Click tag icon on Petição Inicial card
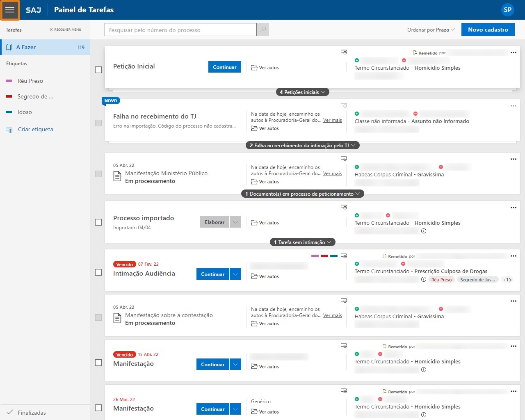Image resolution: width=525 pixels, height=420 pixels. tap(344, 52)
